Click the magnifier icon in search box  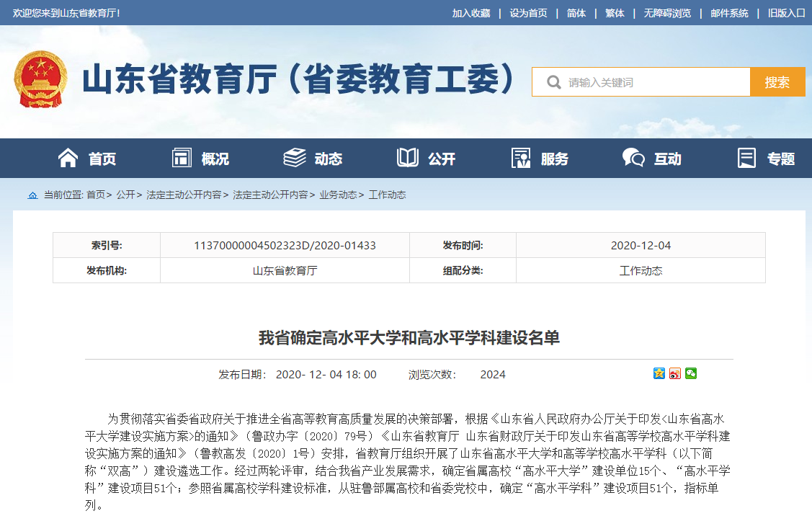click(x=553, y=82)
